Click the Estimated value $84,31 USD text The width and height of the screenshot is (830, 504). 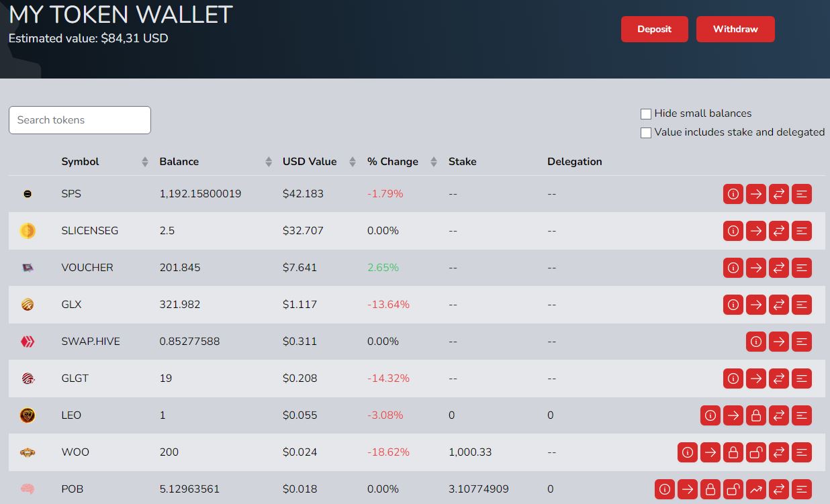(88, 39)
